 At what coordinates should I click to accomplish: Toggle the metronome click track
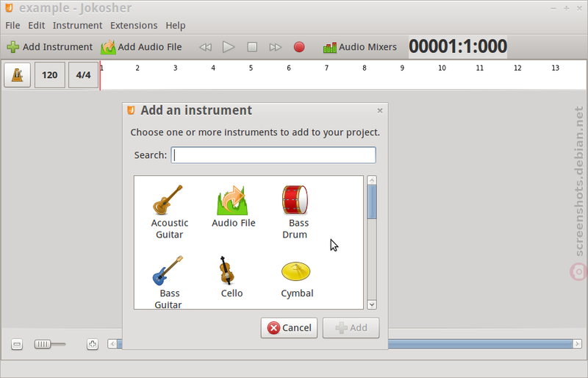tap(17, 75)
